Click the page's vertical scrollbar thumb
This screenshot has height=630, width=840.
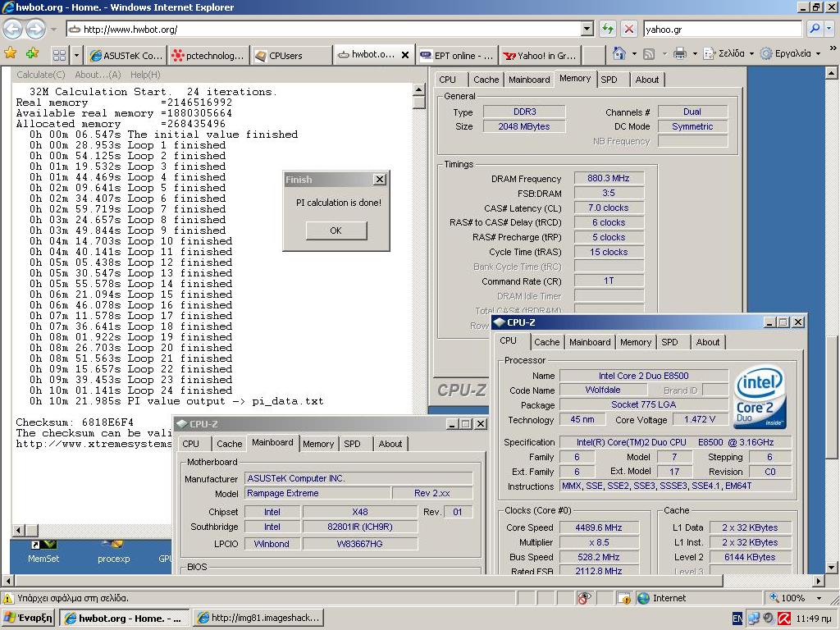[832, 396]
